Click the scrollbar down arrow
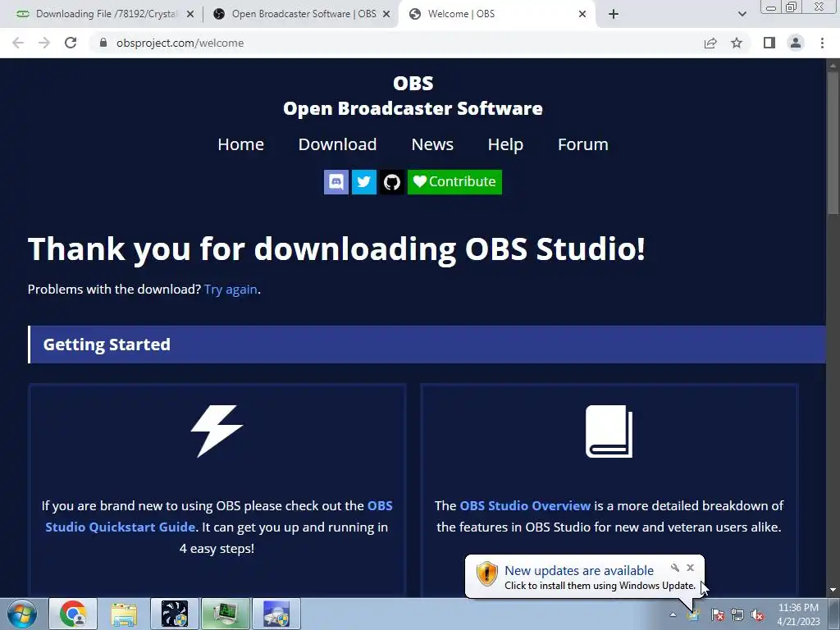This screenshot has height=630, width=840. (833, 591)
